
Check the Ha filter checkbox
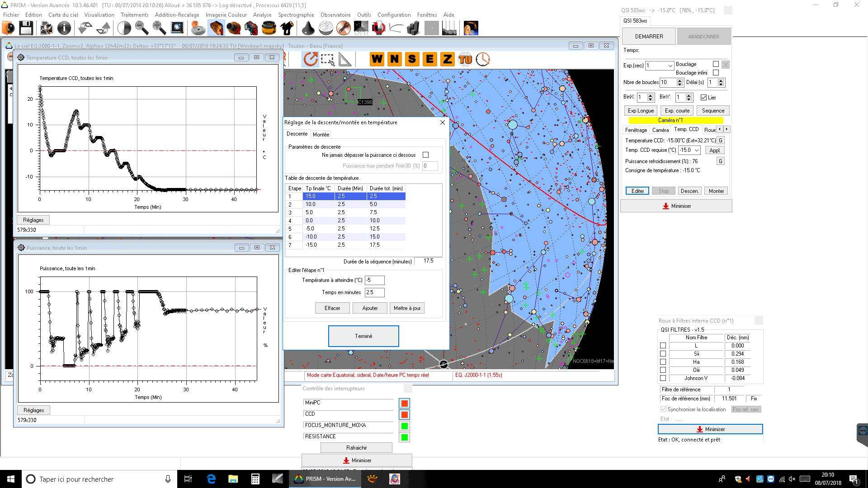click(x=663, y=362)
